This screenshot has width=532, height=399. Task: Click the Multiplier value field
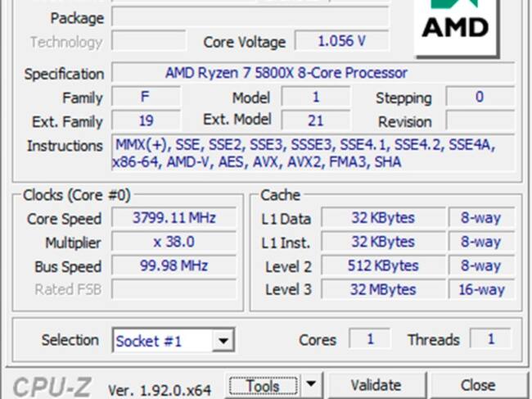(174, 243)
